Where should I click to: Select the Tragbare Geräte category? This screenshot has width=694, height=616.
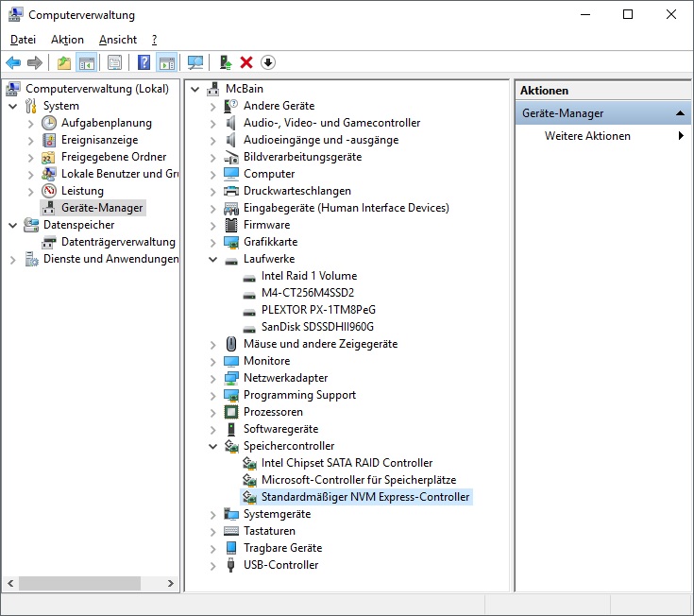[x=283, y=548]
